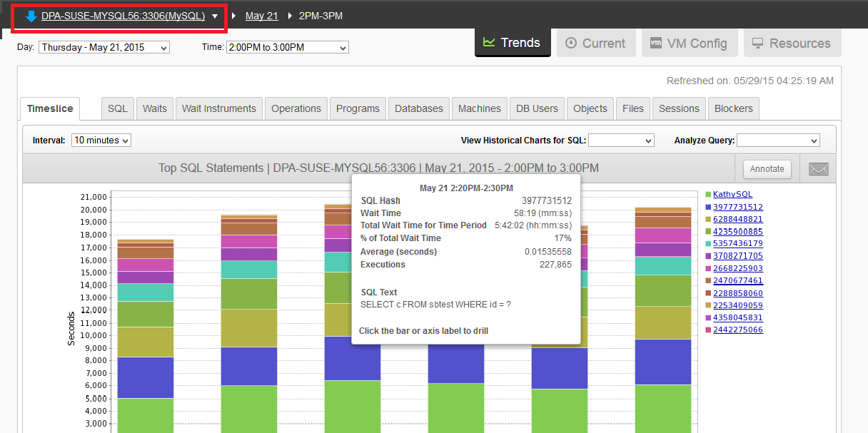This screenshot has height=433, width=868.
Task: Click the Annotate button
Action: click(767, 168)
